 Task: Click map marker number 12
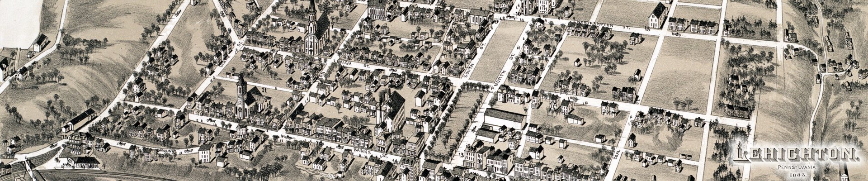[647, 29]
